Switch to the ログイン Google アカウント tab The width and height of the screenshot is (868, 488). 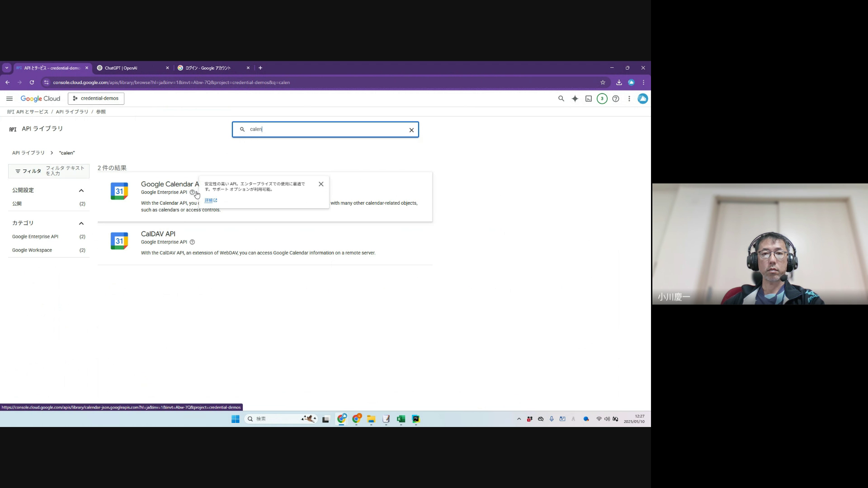210,68
